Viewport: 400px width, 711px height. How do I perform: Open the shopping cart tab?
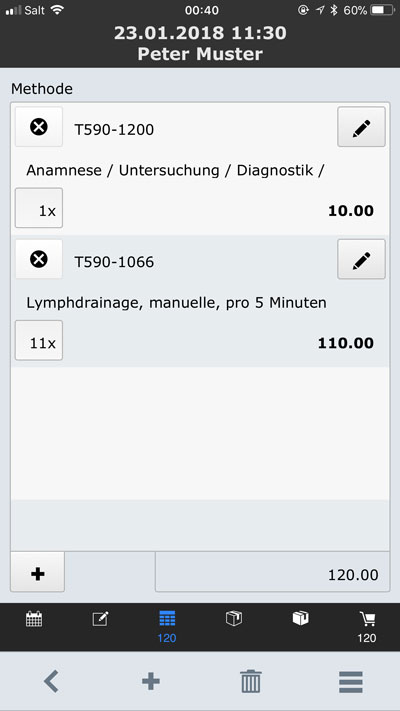[367, 627]
